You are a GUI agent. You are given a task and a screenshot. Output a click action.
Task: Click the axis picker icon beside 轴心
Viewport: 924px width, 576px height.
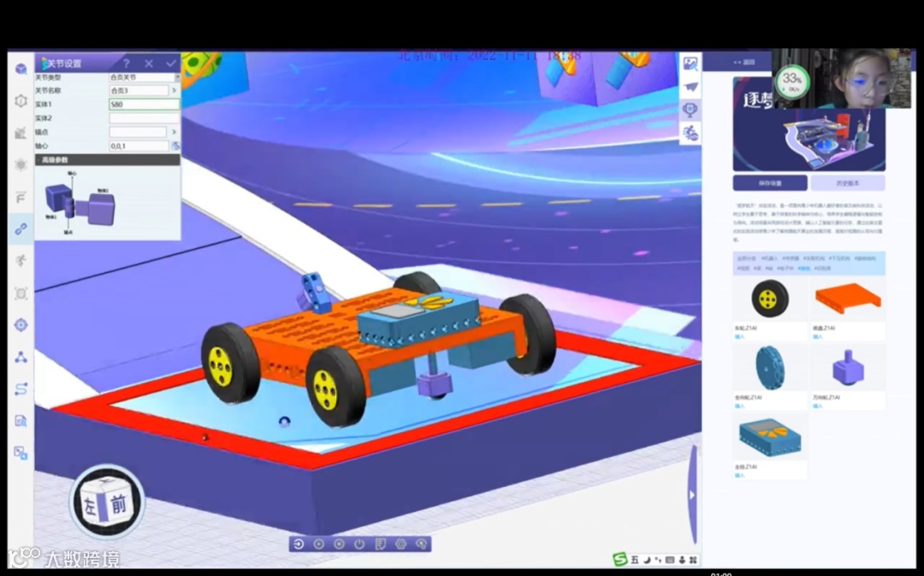(x=175, y=145)
